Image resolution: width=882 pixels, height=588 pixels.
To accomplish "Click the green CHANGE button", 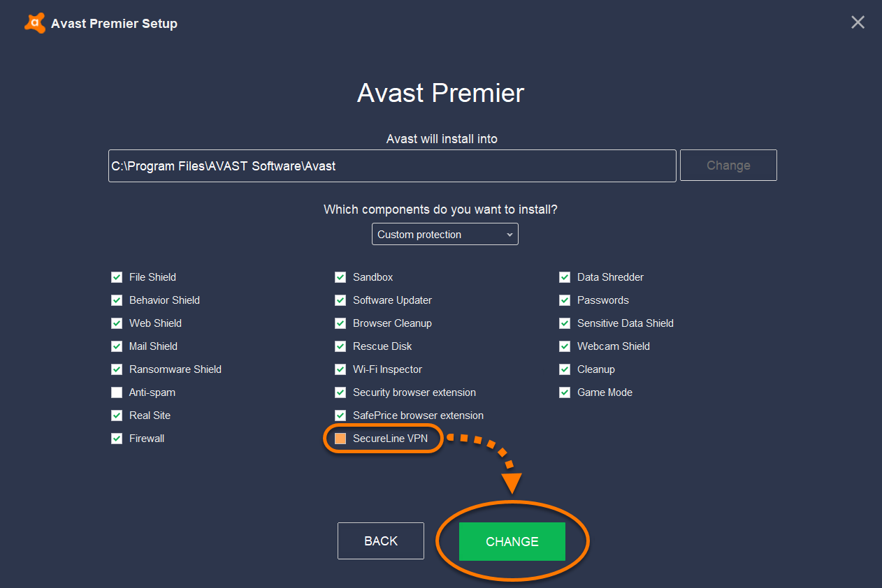I will coord(512,541).
